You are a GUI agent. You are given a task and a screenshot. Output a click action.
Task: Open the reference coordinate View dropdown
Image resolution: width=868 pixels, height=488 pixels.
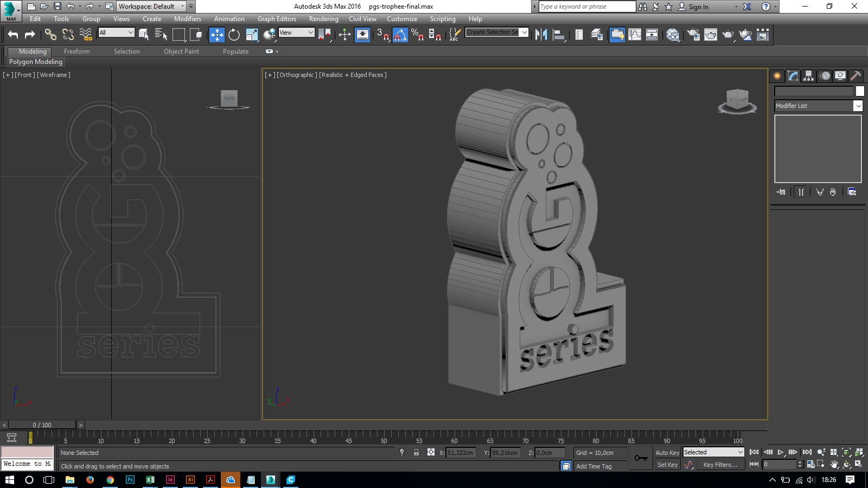pyautogui.click(x=296, y=33)
